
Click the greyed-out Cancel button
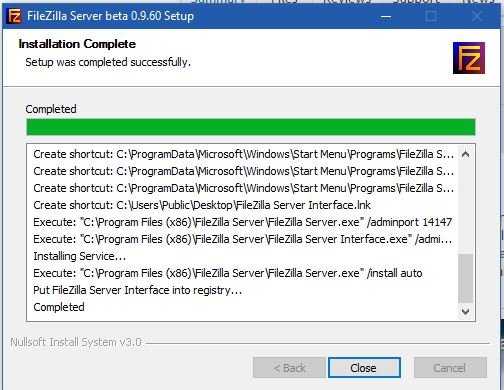(x=450, y=368)
